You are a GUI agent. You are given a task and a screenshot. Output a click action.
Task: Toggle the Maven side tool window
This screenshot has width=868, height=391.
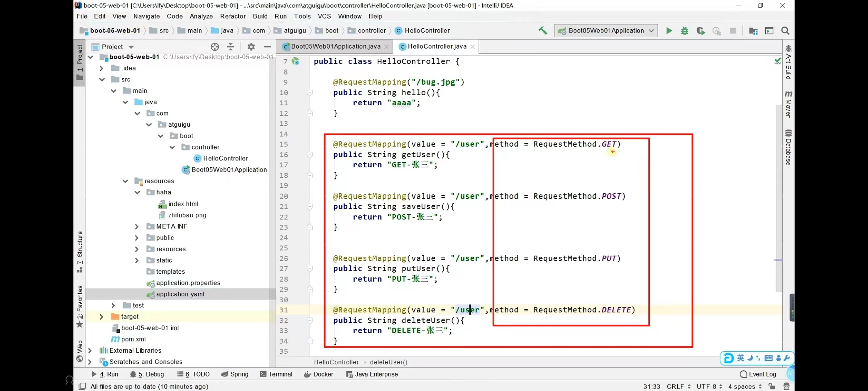[x=788, y=105]
